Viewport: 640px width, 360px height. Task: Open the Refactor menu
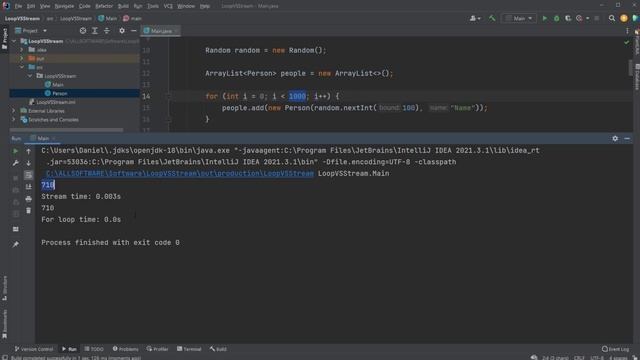[104, 6]
